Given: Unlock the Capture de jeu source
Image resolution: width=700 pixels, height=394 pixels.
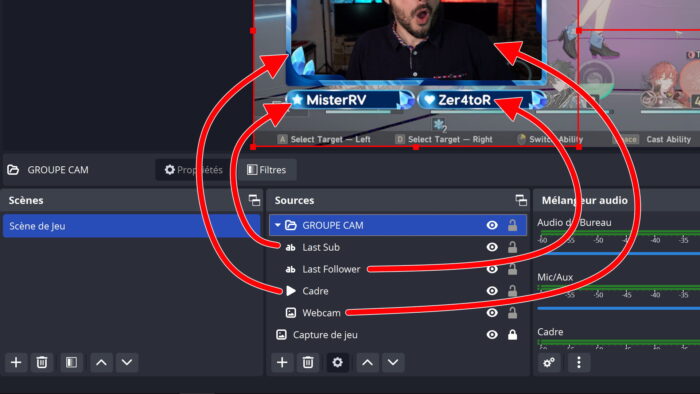Looking at the screenshot, I should coord(512,335).
